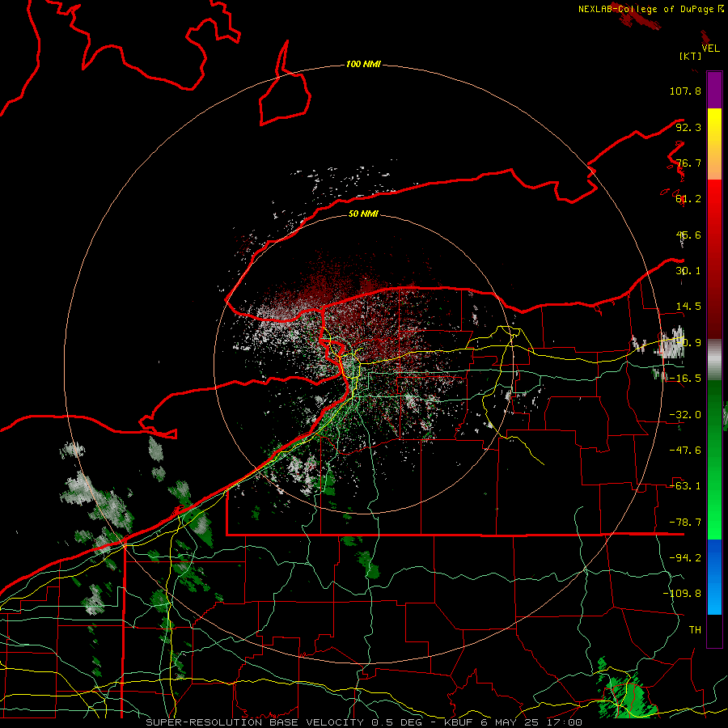728x728 pixels.
Task: Click the 107.8 scale value
Action: pyautogui.click(x=685, y=91)
